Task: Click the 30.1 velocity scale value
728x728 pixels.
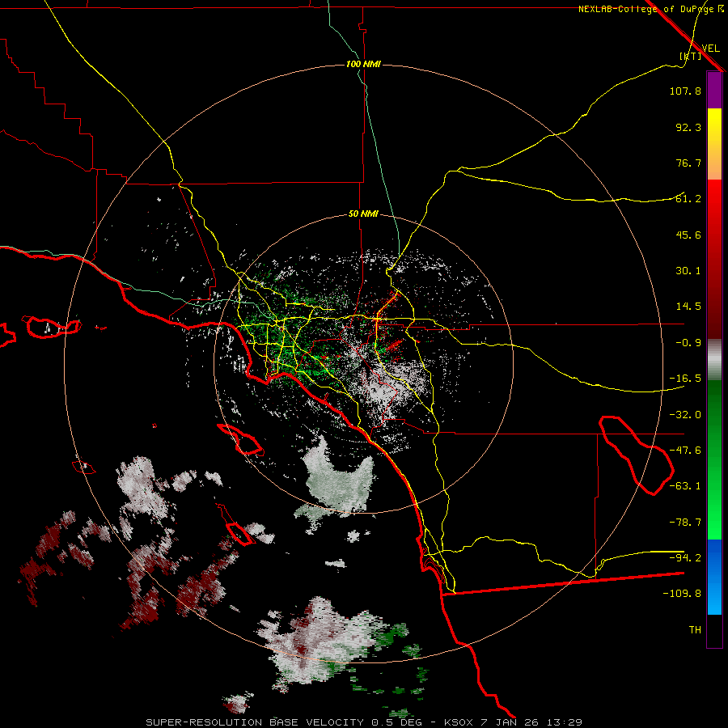Action: click(688, 271)
